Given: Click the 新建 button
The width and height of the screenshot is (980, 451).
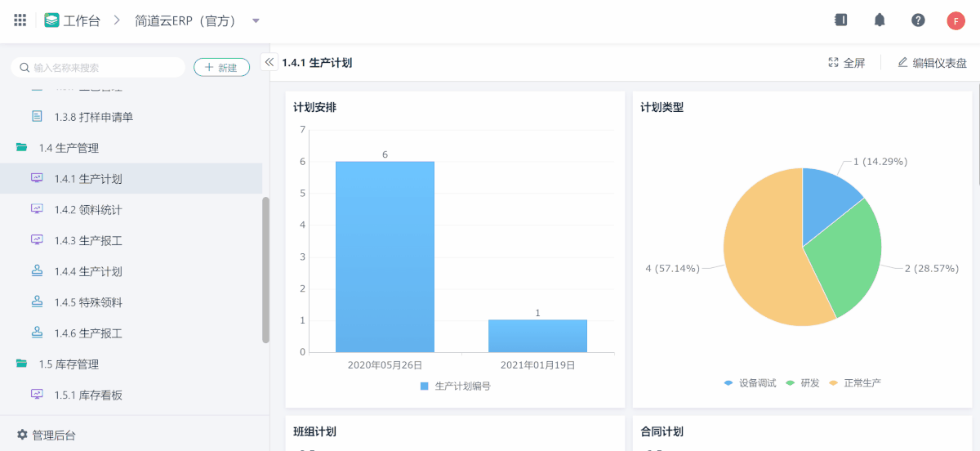Looking at the screenshot, I should [221, 68].
